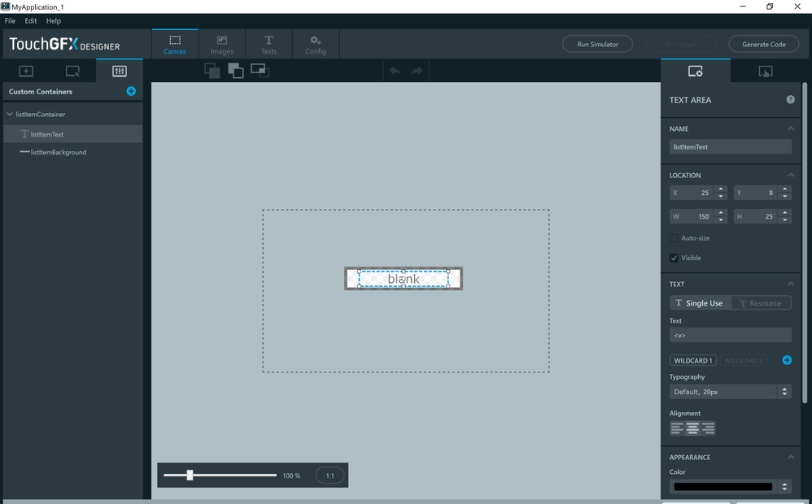The width and height of the screenshot is (812, 504).
Task: Click the zoom slider handle
Action: click(190, 475)
